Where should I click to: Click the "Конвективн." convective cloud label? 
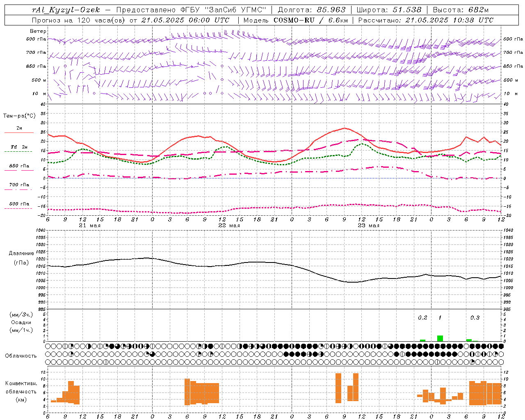point(21,383)
